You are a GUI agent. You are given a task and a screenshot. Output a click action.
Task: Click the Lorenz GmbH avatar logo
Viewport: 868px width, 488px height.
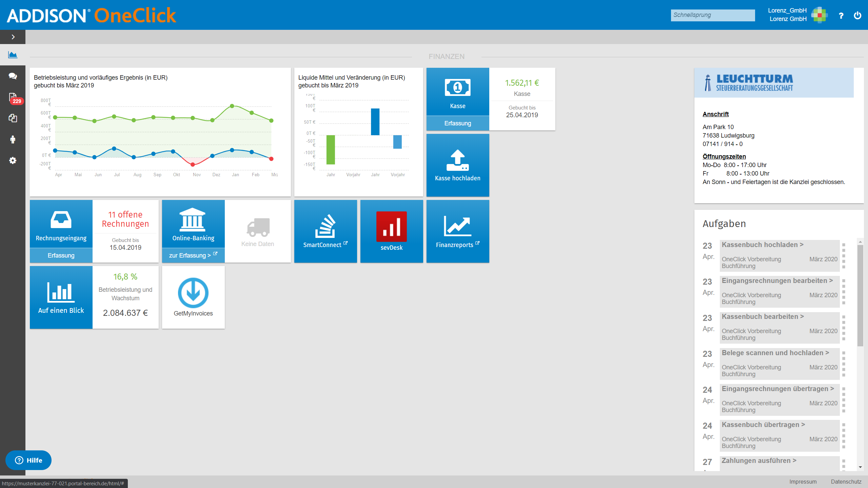pyautogui.click(x=820, y=15)
